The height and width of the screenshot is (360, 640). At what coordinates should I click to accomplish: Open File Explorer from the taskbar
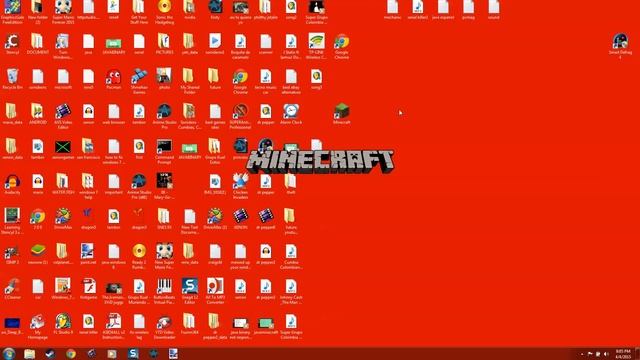click(29, 354)
